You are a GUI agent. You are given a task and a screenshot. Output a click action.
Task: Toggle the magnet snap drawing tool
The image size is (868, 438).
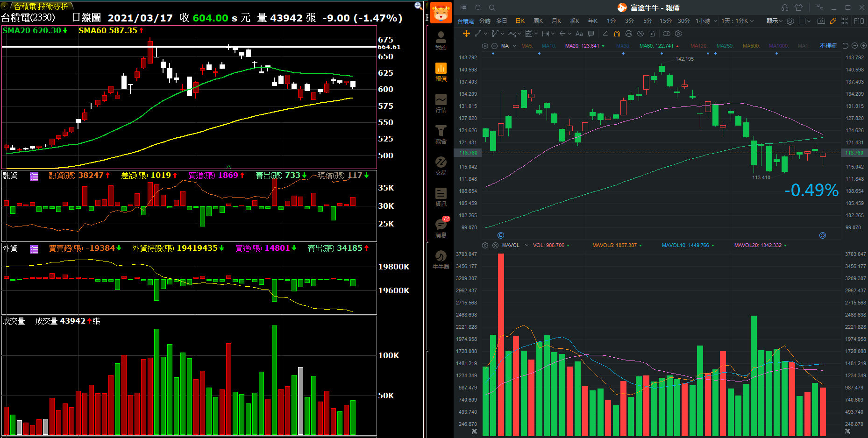(617, 34)
